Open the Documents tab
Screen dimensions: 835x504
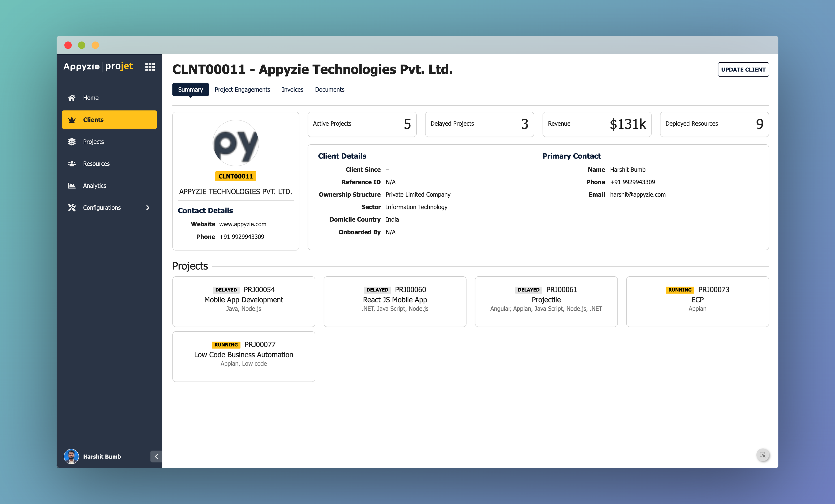tap(330, 90)
